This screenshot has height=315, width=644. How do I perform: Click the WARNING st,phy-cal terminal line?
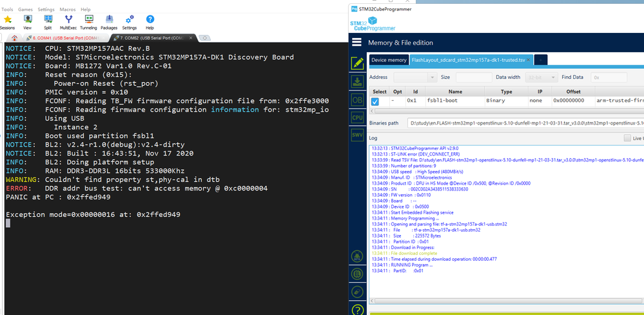tap(113, 179)
